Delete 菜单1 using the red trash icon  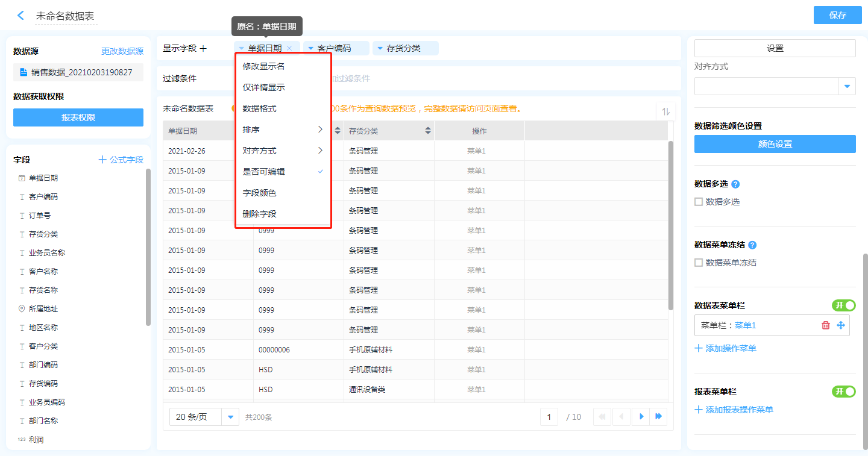tap(826, 325)
